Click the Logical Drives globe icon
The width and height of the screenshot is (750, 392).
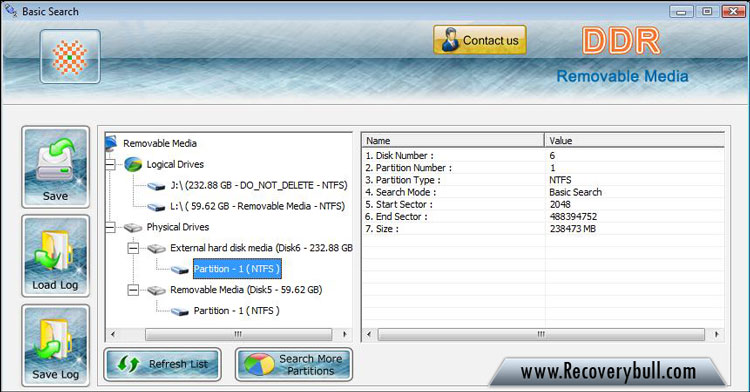[x=133, y=164]
